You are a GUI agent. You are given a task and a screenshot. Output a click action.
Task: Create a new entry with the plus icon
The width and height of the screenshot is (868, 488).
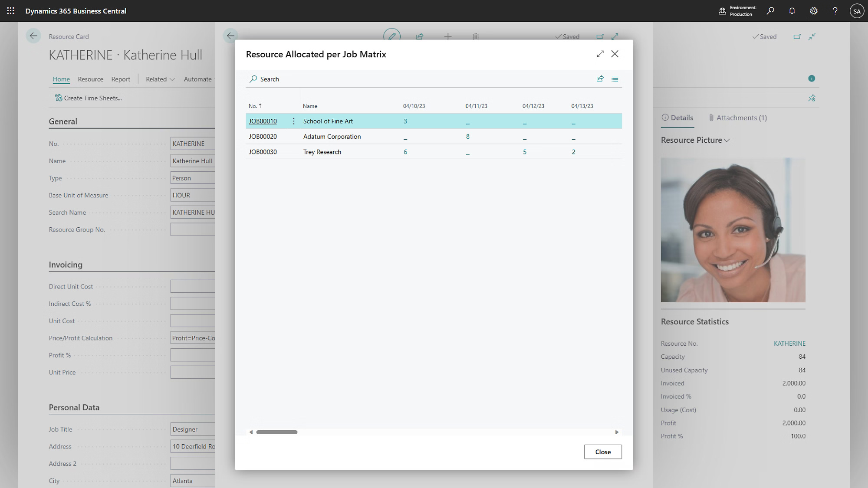point(447,36)
